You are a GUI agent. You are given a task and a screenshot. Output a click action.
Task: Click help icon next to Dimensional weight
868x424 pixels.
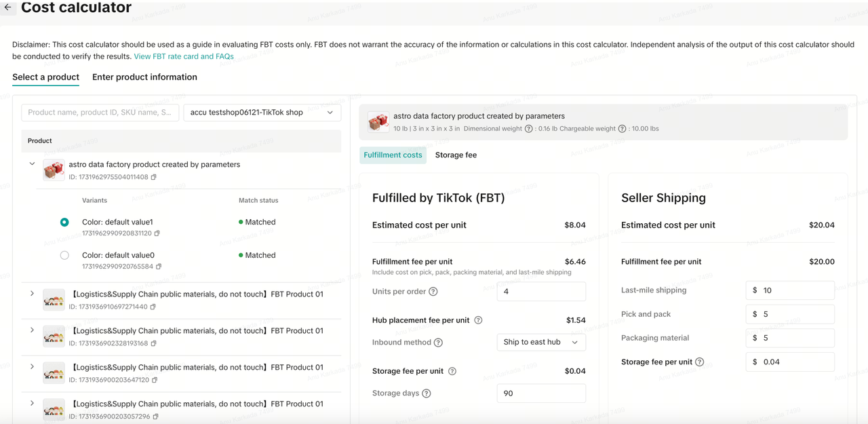coord(528,128)
